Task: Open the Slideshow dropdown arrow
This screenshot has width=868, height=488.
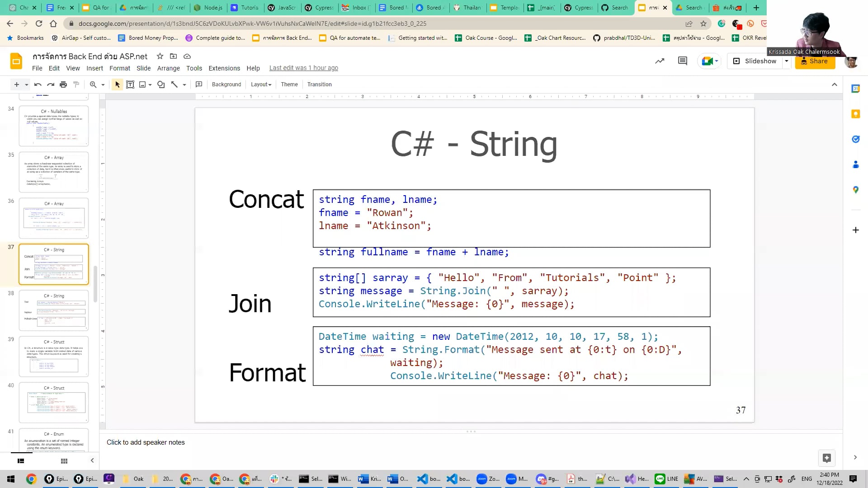Action: tap(786, 61)
